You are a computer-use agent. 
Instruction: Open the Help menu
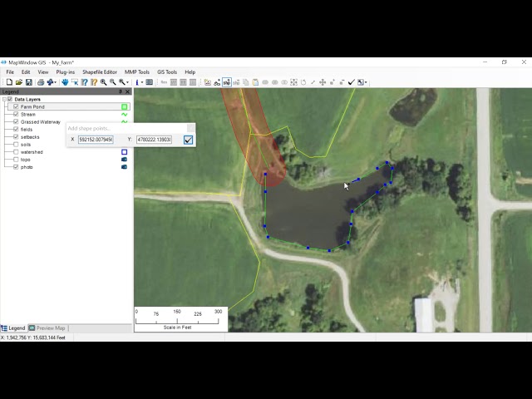[190, 72]
